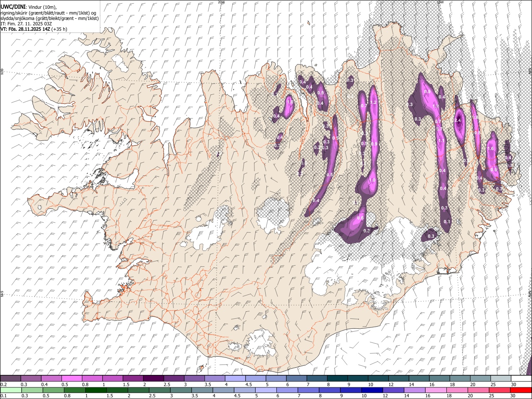Click the '1.6' snowfall value in the east
This screenshot has width=532, height=399.
point(490,149)
